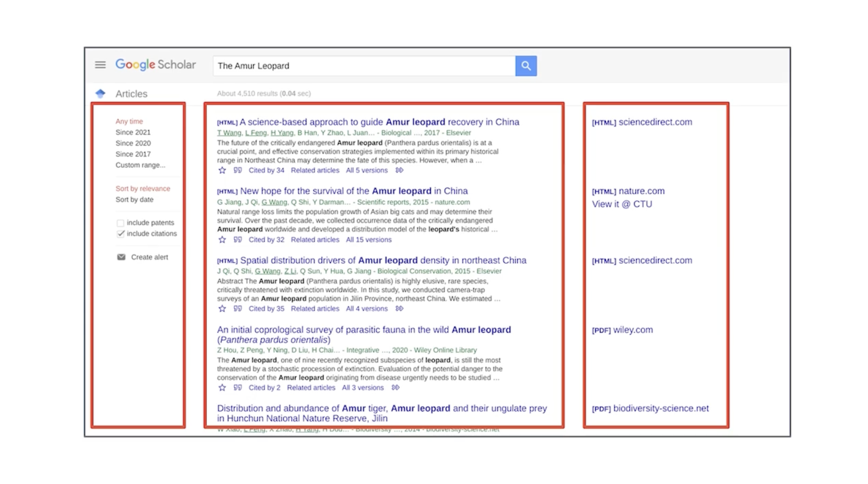The image size is (868, 484).
Task: Open wiley.com PDF link
Action: [x=632, y=330]
